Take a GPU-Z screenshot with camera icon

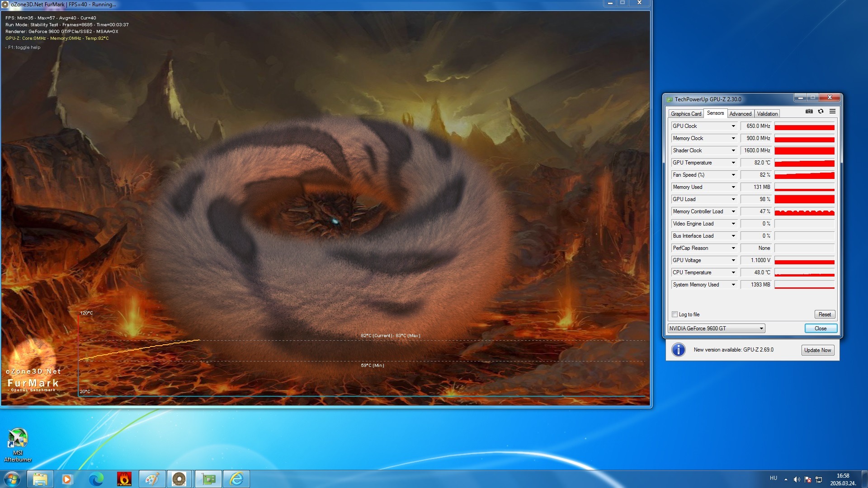809,111
